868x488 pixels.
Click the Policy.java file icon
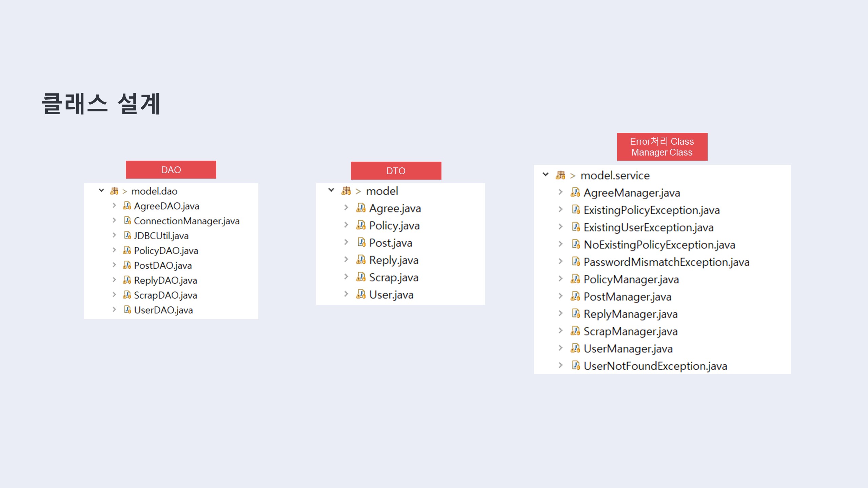(x=361, y=225)
